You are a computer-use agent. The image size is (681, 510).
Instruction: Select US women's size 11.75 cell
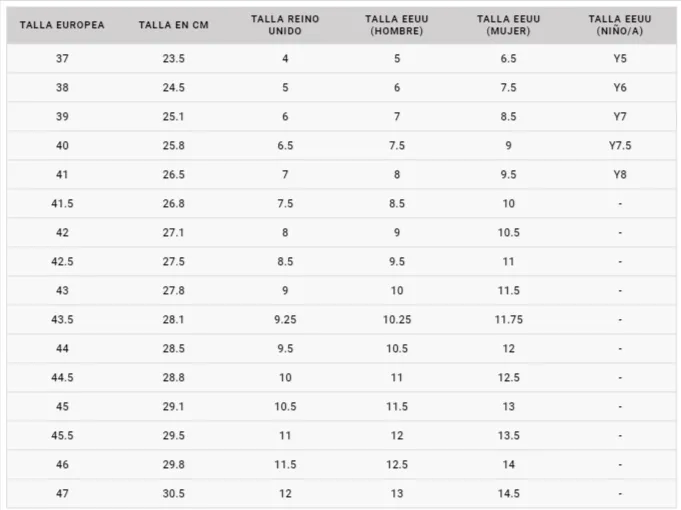[509, 320]
